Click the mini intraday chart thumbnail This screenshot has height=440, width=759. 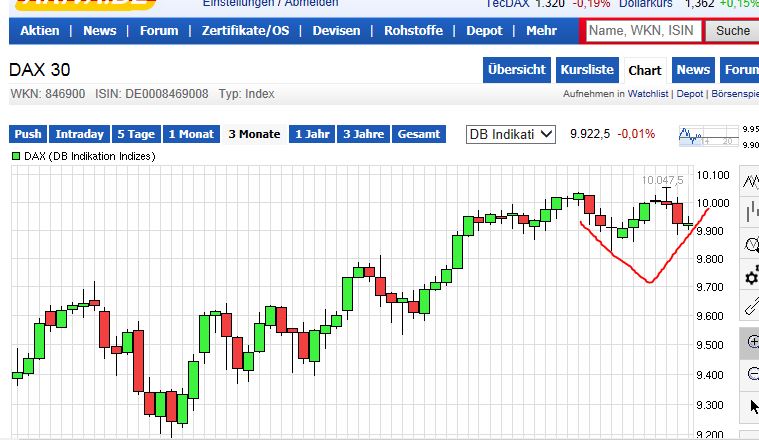(x=704, y=134)
